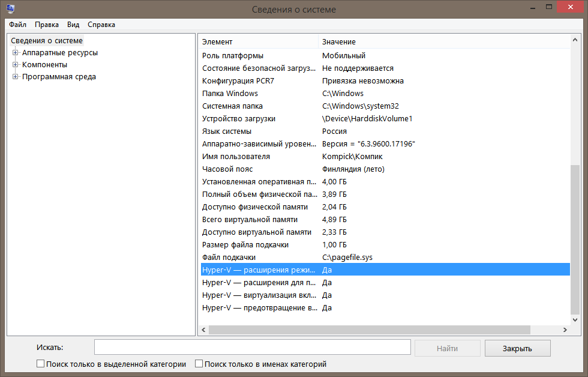Open the Справка menu
The image size is (588, 377).
coord(101,25)
